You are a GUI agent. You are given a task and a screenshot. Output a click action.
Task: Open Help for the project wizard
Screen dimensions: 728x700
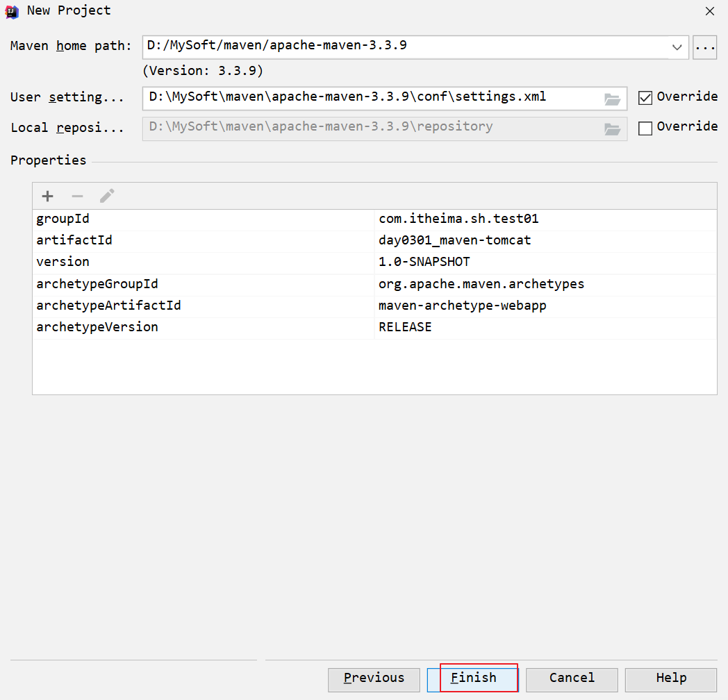tap(670, 678)
